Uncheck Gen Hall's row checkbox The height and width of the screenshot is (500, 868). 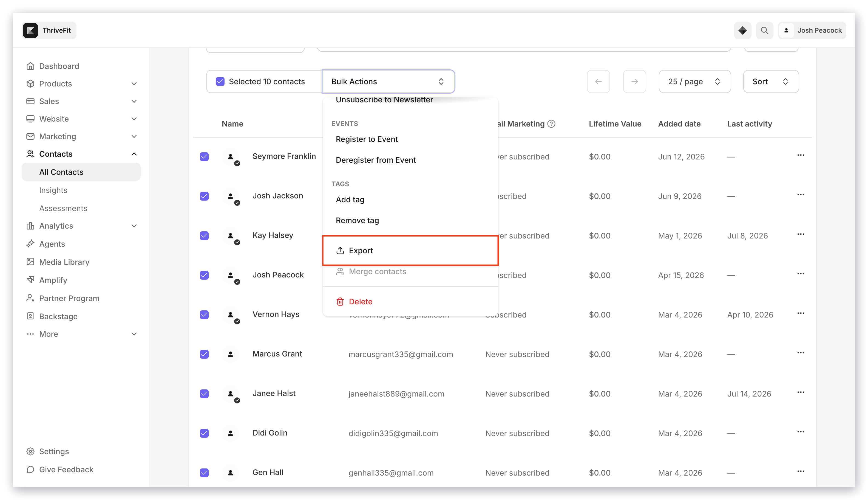pos(204,473)
